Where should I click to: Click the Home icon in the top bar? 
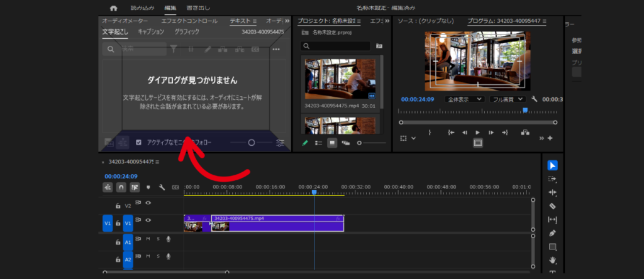114,8
